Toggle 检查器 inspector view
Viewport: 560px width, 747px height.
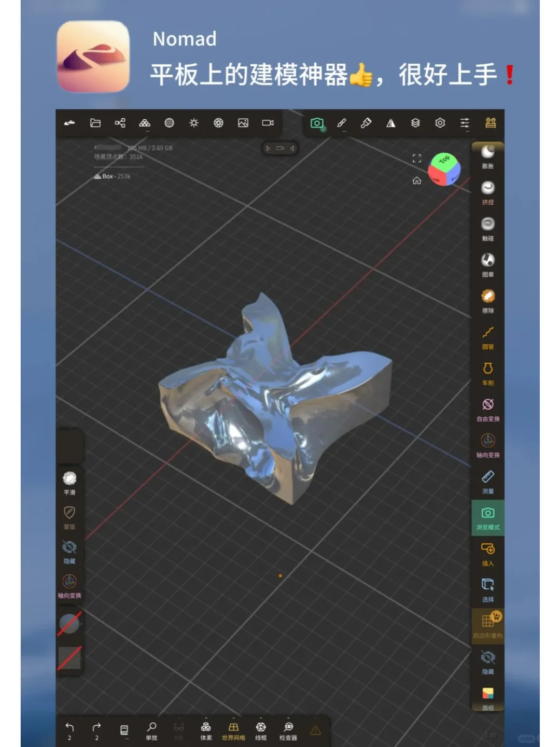click(x=288, y=731)
